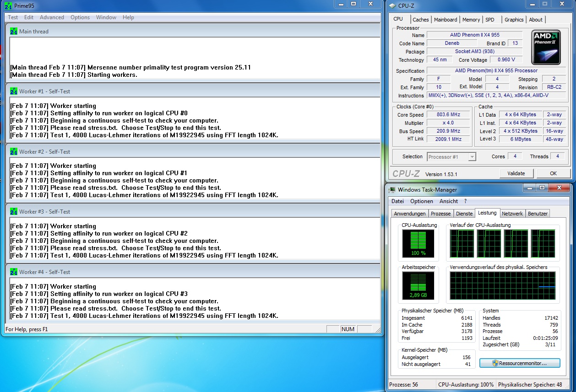Select the CPU tab in CPU-Z

[x=398, y=19]
